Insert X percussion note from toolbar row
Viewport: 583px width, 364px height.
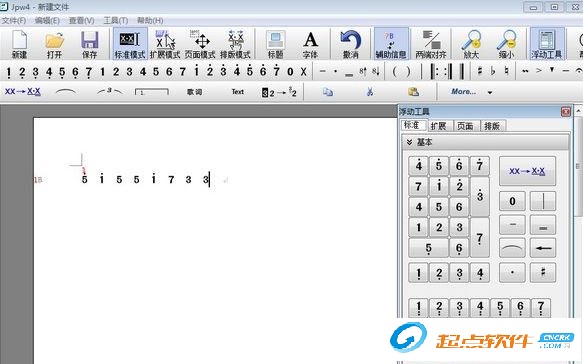(303, 71)
